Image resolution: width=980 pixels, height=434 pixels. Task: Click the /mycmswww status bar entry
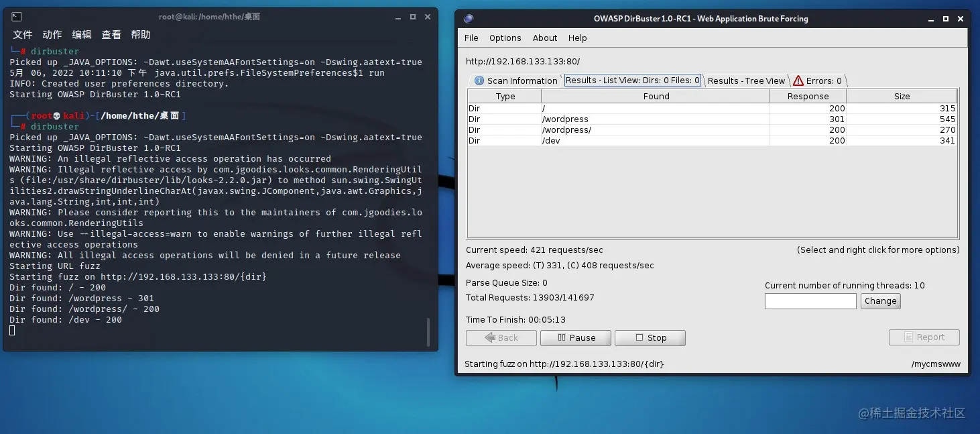coord(936,364)
